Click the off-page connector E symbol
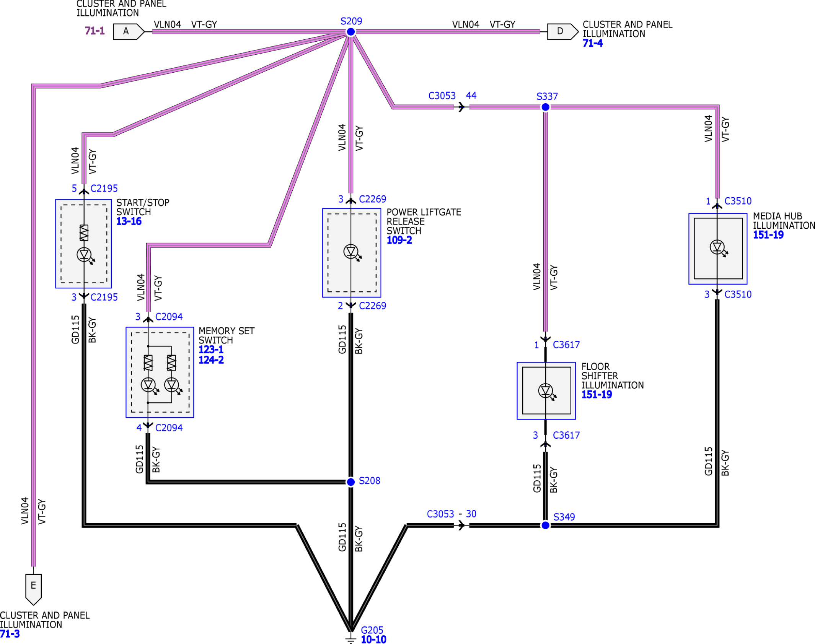The image size is (815, 644). pyautogui.click(x=33, y=589)
